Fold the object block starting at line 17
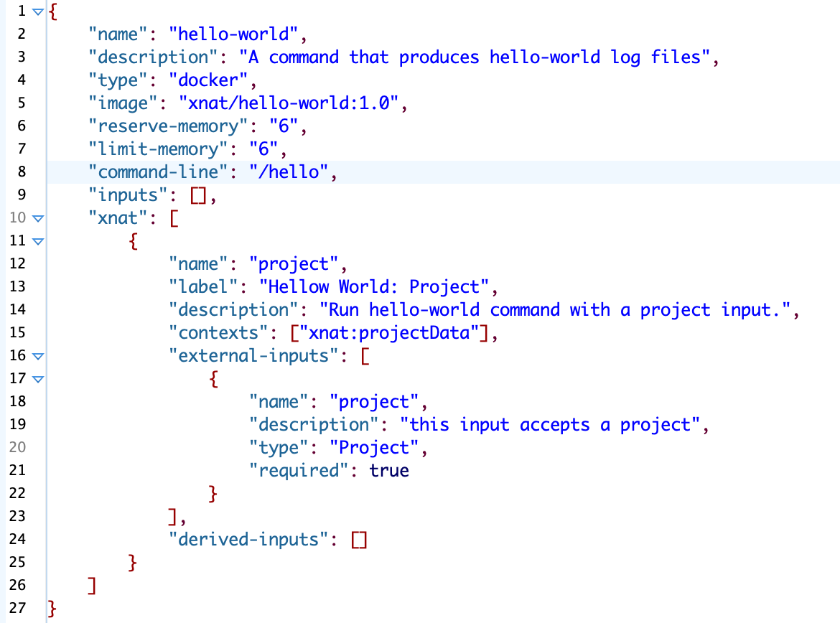The image size is (840, 623). pos(37,379)
